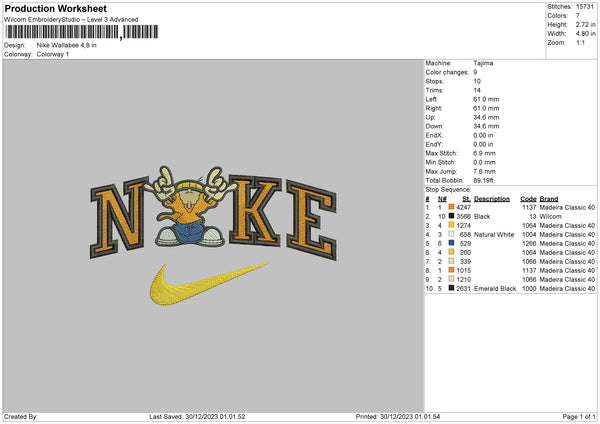
Task: Click the 'Page 1 of 1' indicator
Action: coord(579,416)
